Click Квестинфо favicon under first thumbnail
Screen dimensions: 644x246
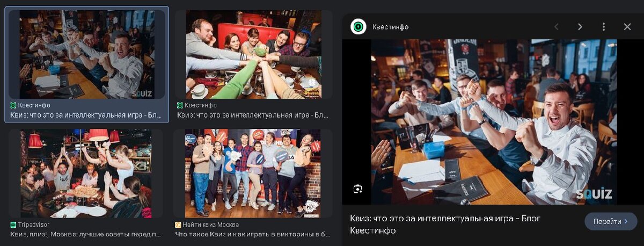pos(13,105)
